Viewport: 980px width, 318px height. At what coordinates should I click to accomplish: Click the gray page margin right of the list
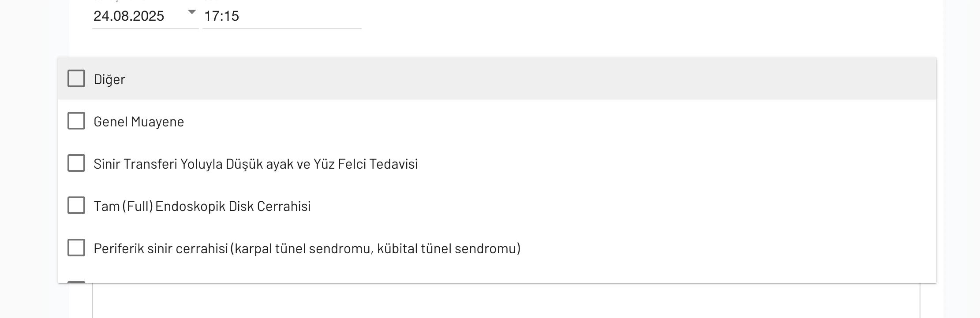[x=961, y=176]
